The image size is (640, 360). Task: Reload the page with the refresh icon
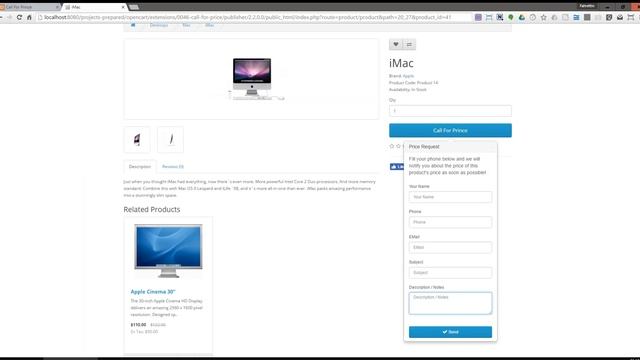click(x=19, y=17)
